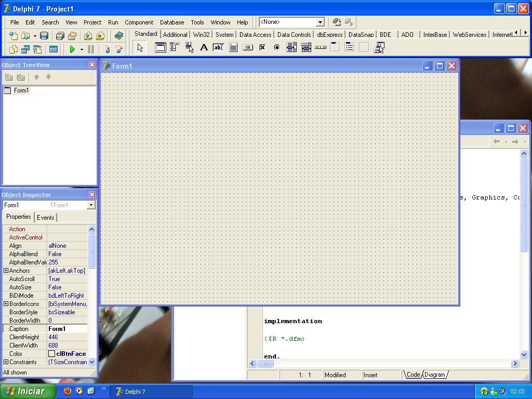Click Delphi 7 taskbar button
532x399 pixels.
pos(151,392)
